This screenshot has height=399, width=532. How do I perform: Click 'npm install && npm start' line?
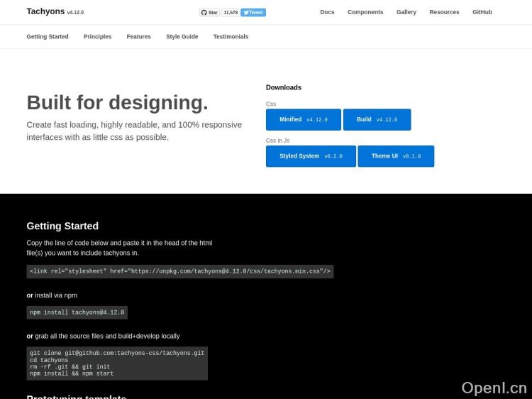[x=72, y=373]
